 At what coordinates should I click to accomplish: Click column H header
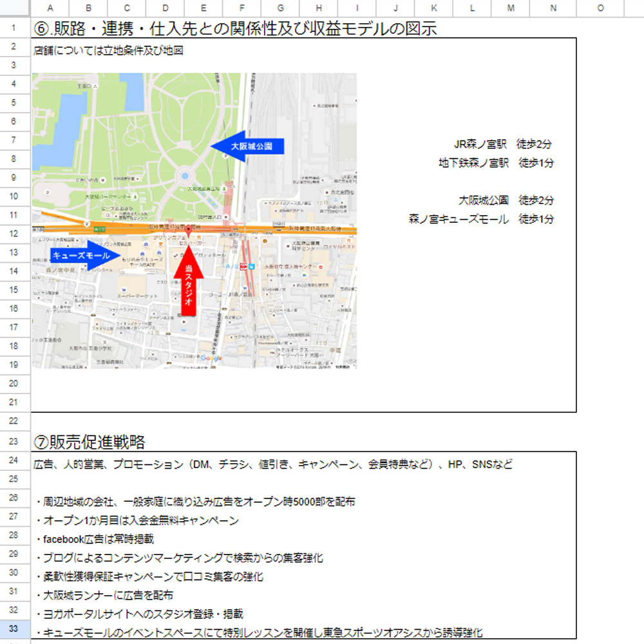click(319, 8)
